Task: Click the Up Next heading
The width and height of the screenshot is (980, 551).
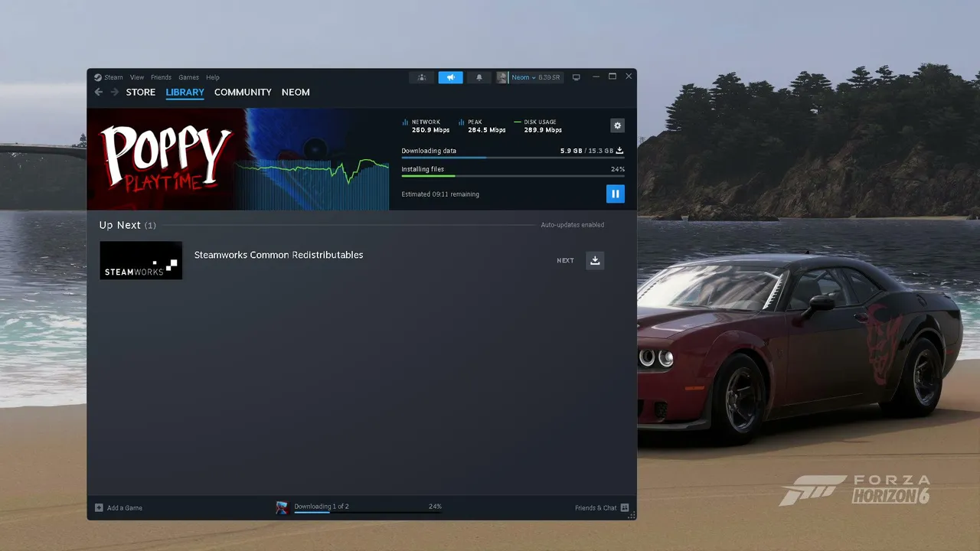Action: [x=120, y=225]
